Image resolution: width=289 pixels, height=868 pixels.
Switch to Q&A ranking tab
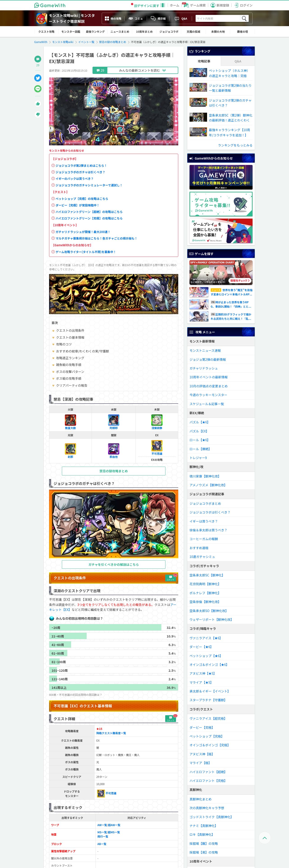[238, 61]
